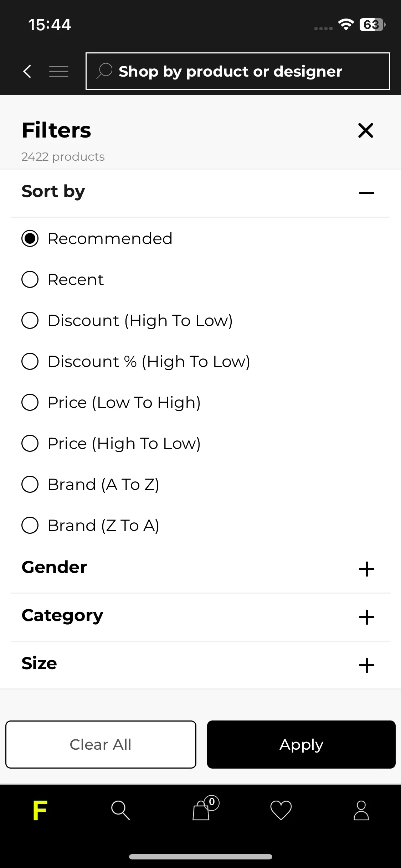
Task: Open the account profile icon
Action: pos(361,810)
